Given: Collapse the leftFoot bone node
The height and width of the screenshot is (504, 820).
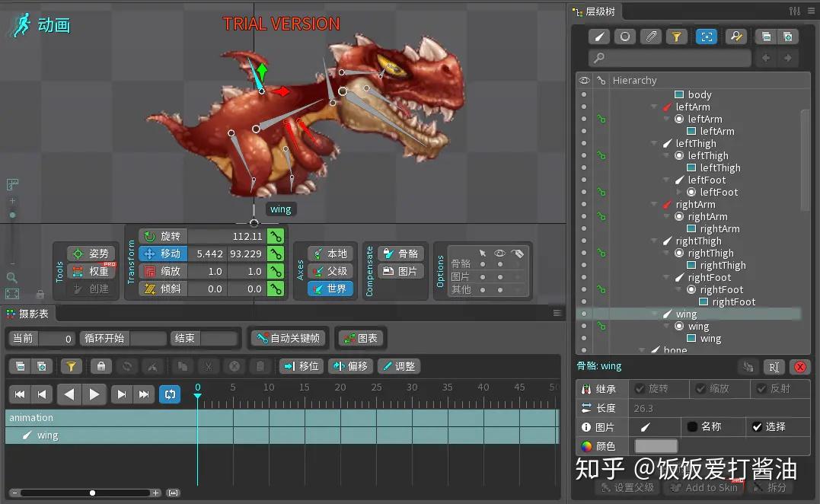Looking at the screenshot, I should pos(666,180).
